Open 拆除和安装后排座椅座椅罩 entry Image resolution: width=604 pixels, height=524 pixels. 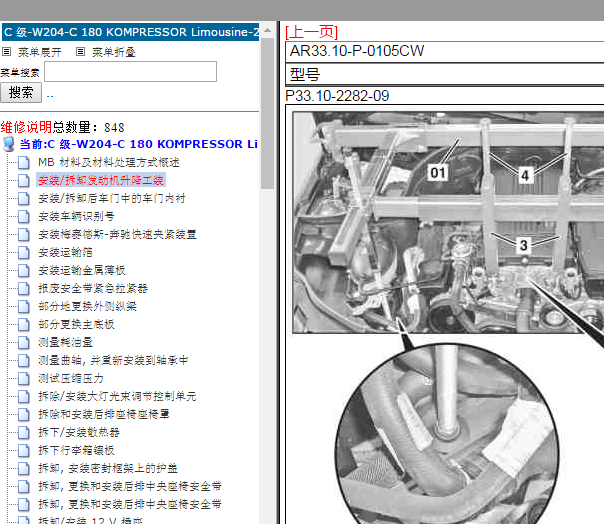click(x=104, y=415)
